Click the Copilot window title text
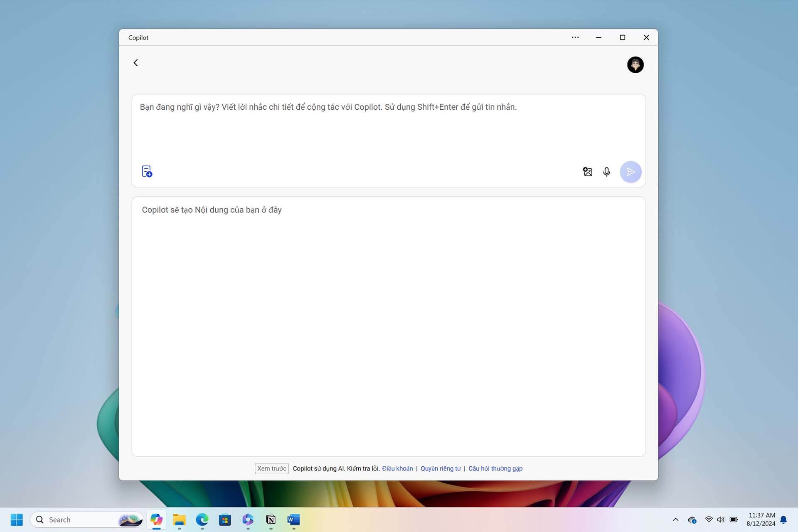Viewport: 798px width, 532px height. pyautogui.click(x=138, y=37)
